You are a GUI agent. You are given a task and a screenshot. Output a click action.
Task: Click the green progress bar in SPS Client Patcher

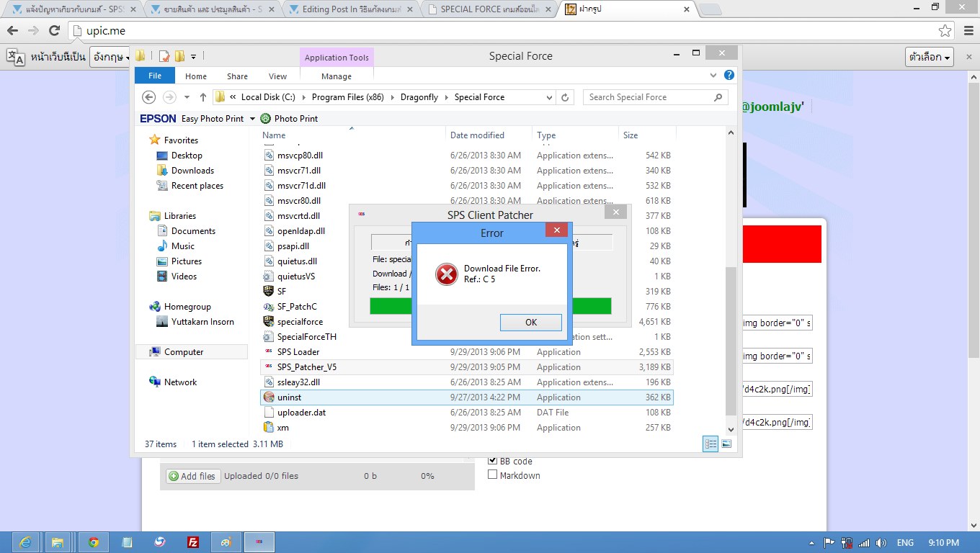tap(491, 306)
